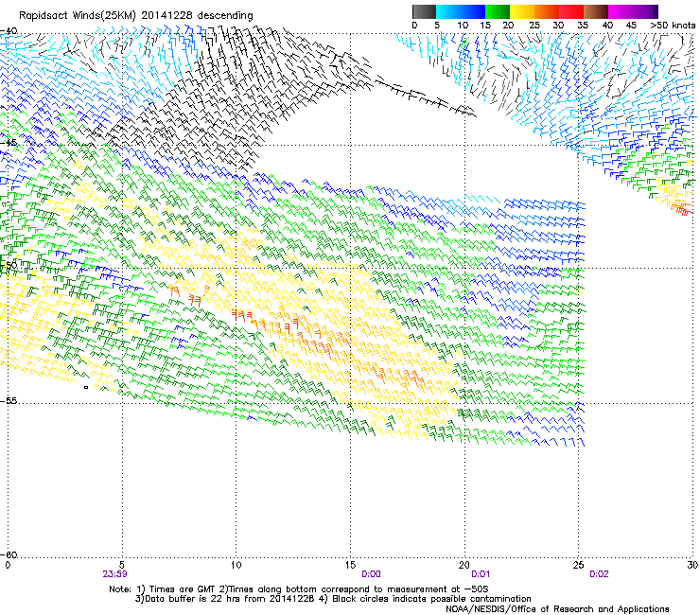Click the longitude axis label '15'
Image resolution: width=700 pixels, height=615 pixels.
[x=350, y=565]
